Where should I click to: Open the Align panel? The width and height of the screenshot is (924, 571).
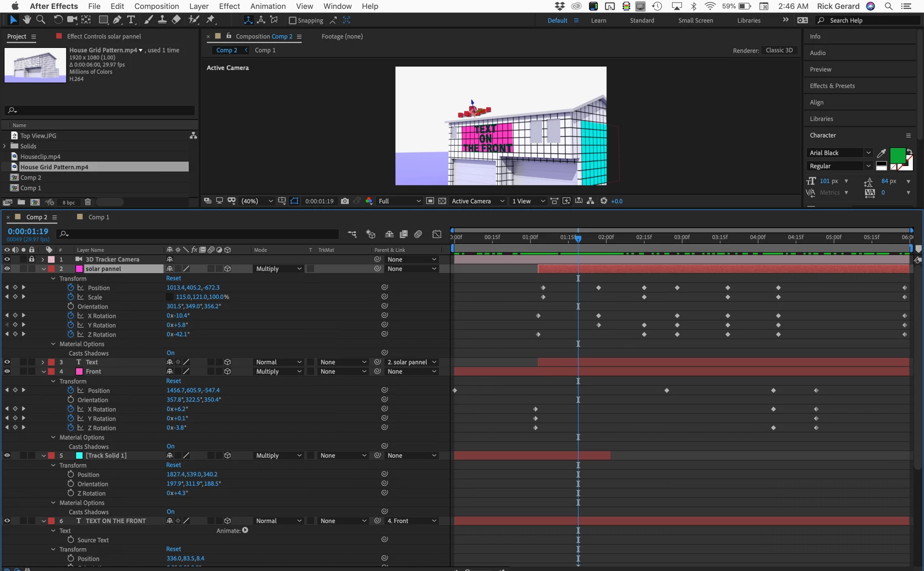click(x=817, y=102)
